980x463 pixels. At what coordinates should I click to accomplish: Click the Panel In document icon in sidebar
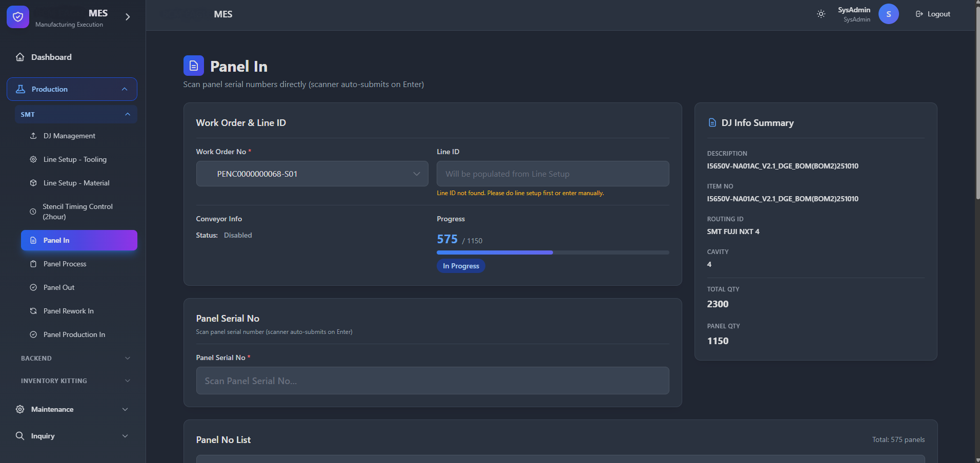click(33, 240)
